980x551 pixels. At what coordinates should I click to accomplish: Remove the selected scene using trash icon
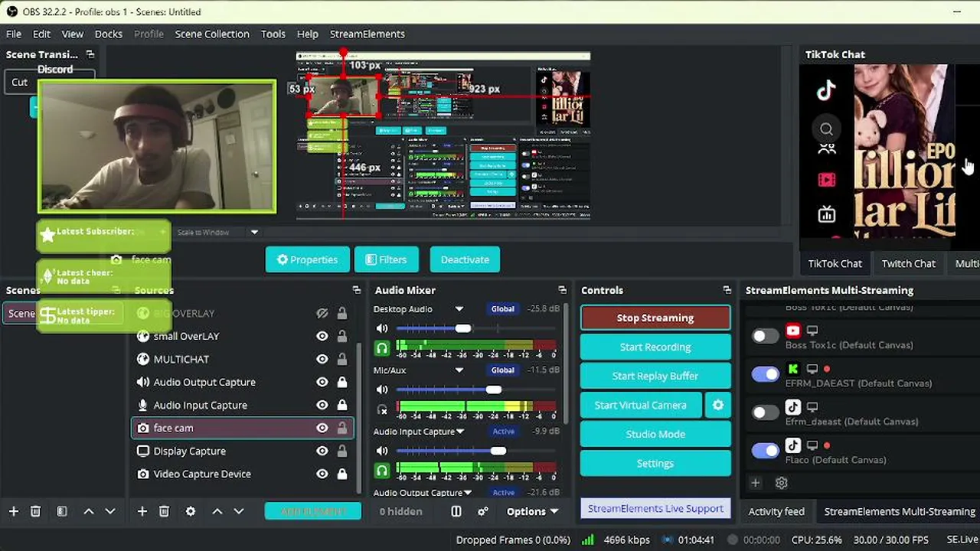pyautogui.click(x=35, y=511)
